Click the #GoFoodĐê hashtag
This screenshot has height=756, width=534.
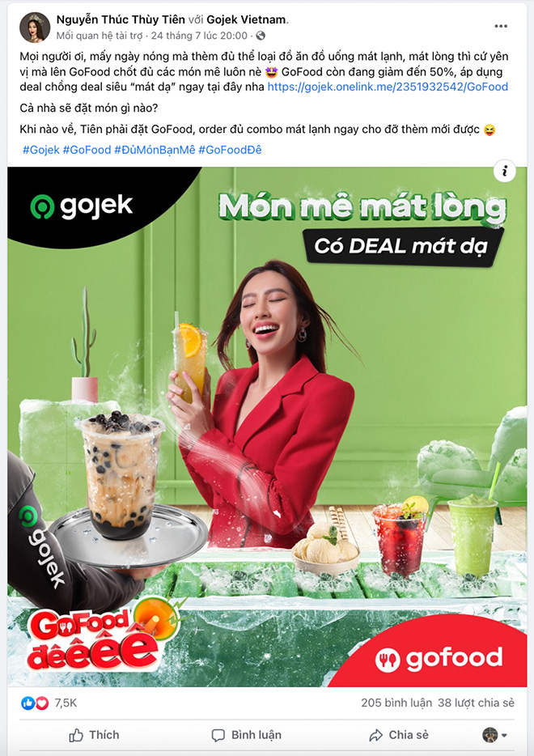point(230,150)
